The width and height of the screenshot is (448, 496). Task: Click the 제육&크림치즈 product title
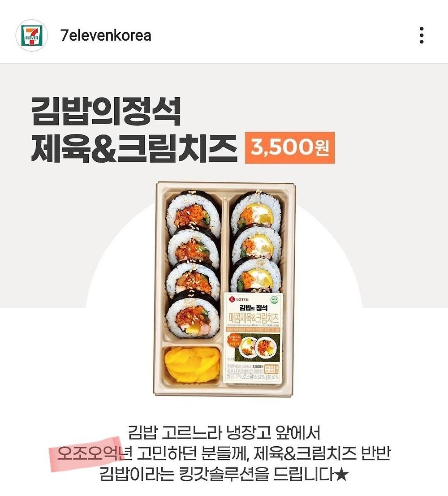coord(134,148)
